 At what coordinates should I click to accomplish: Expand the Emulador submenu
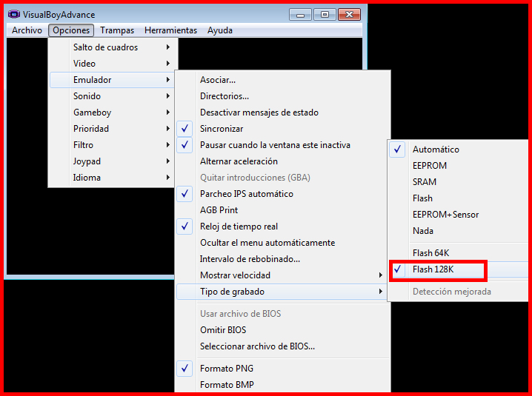[112, 80]
